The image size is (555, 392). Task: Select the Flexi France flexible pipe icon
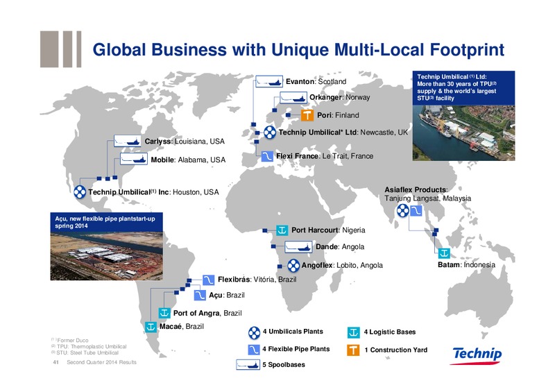267,156
